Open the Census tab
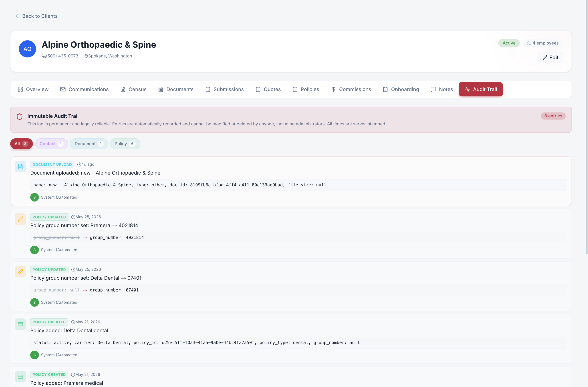Viewport: 588px width, 387px height. point(133,89)
